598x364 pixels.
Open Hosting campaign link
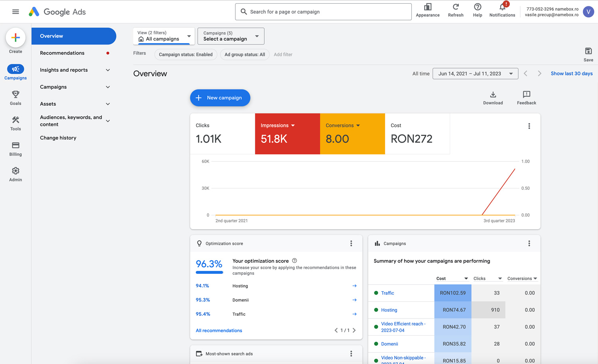click(x=389, y=310)
